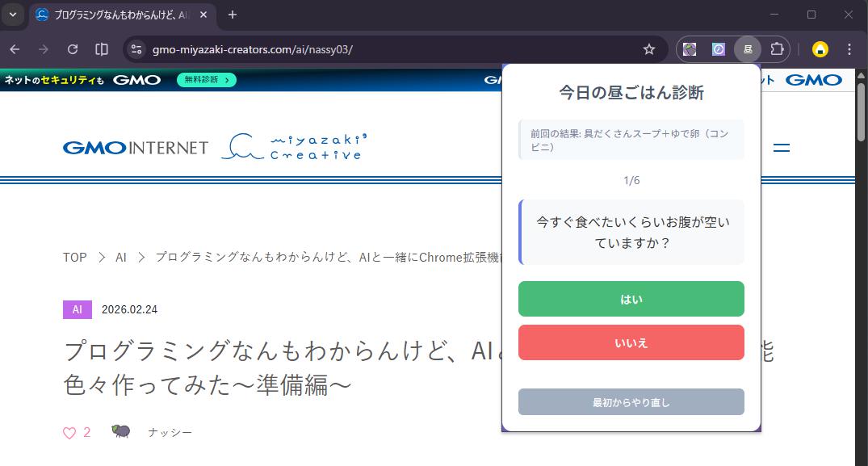View site information icon in address bar

tap(136, 49)
